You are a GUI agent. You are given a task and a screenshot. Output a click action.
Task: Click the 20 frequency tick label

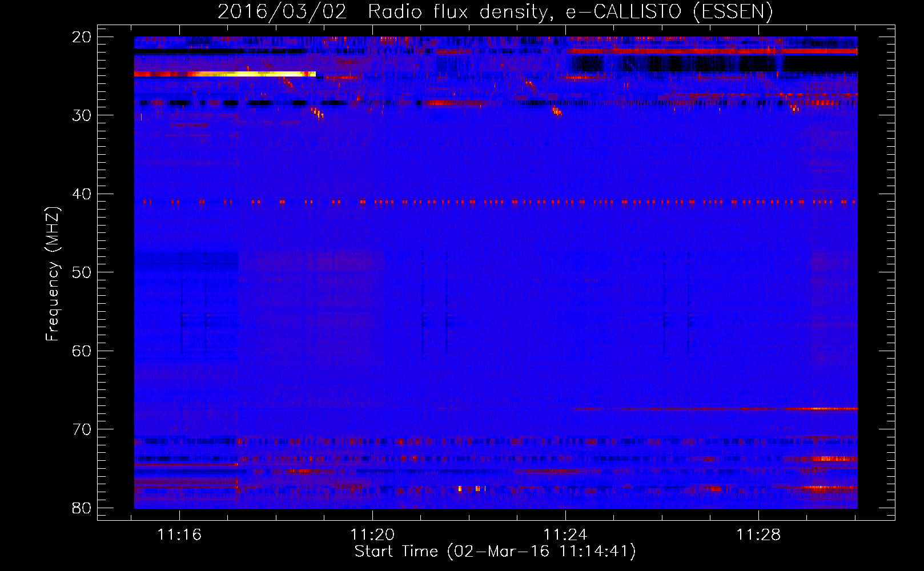tap(82, 37)
